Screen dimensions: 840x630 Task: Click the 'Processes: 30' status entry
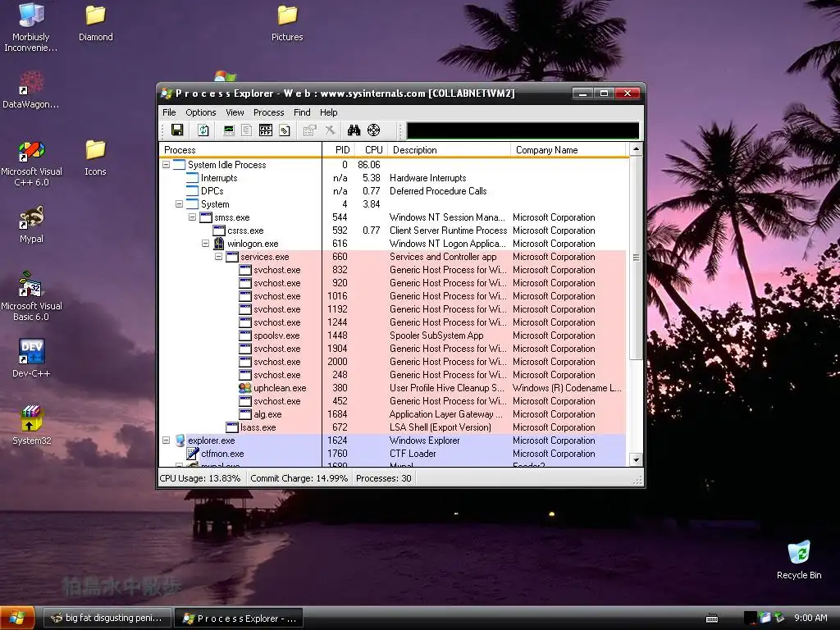(384, 478)
